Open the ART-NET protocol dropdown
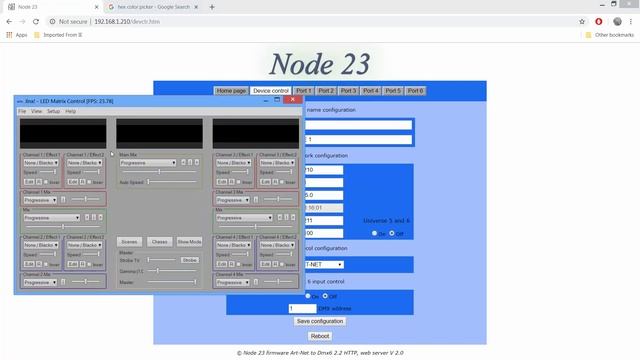The height and width of the screenshot is (360, 640). [x=324, y=264]
